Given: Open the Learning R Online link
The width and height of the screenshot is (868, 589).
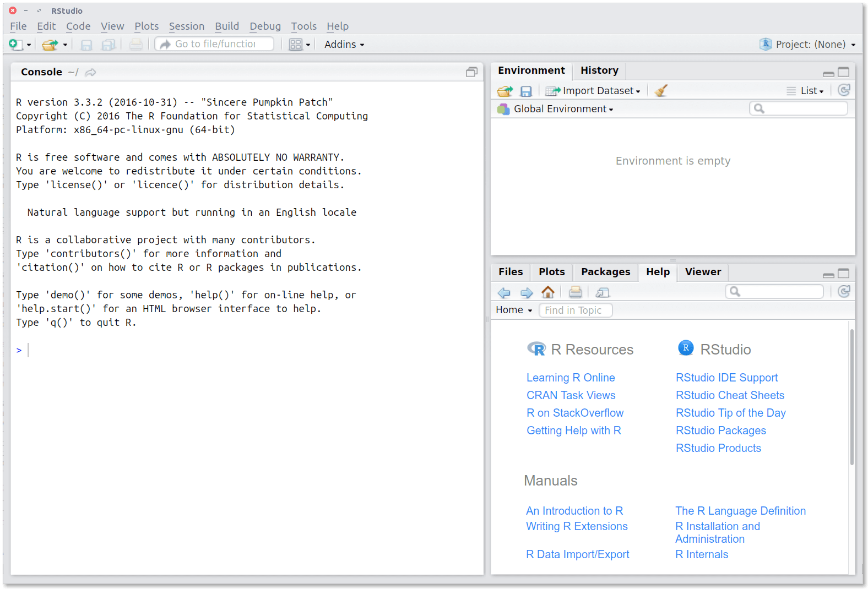Looking at the screenshot, I should [x=571, y=378].
